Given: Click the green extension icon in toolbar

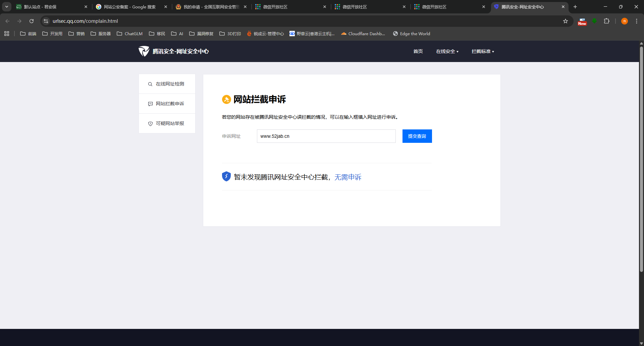Looking at the screenshot, I should 594,21.
